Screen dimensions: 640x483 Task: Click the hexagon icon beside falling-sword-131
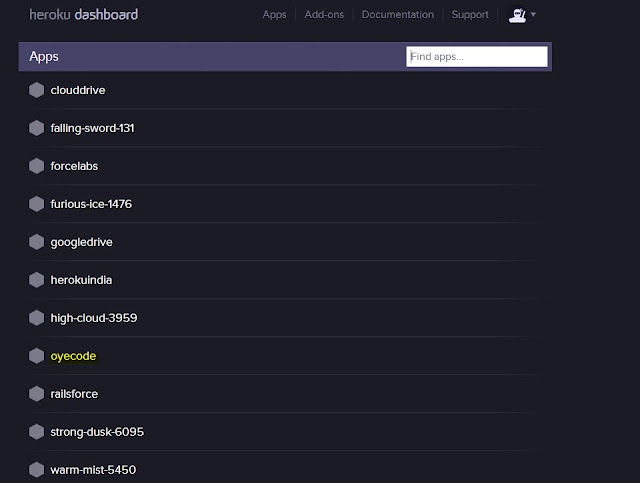(x=36, y=128)
